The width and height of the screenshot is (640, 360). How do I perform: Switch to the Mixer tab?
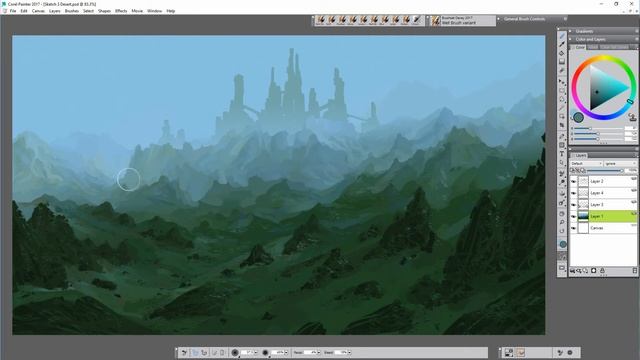pos(593,47)
